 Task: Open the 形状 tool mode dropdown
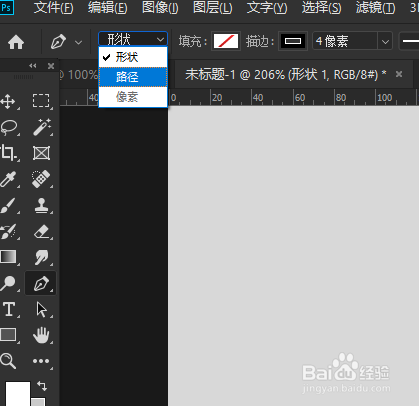coord(133,40)
